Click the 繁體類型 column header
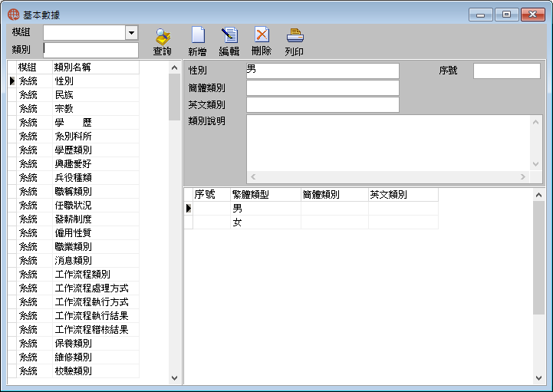The height and width of the screenshot is (392, 553). tap(265, 194)
